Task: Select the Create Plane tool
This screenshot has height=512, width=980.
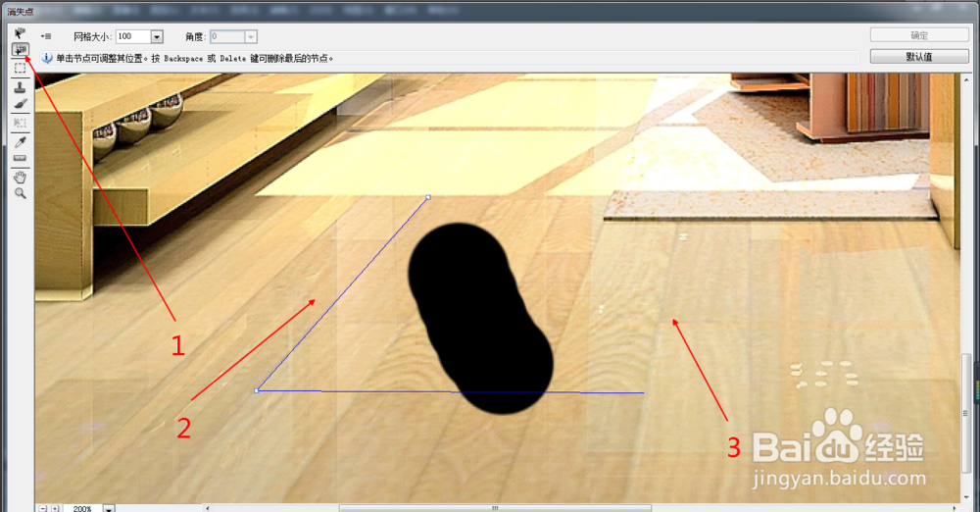Action: click(x=20, y=49)
